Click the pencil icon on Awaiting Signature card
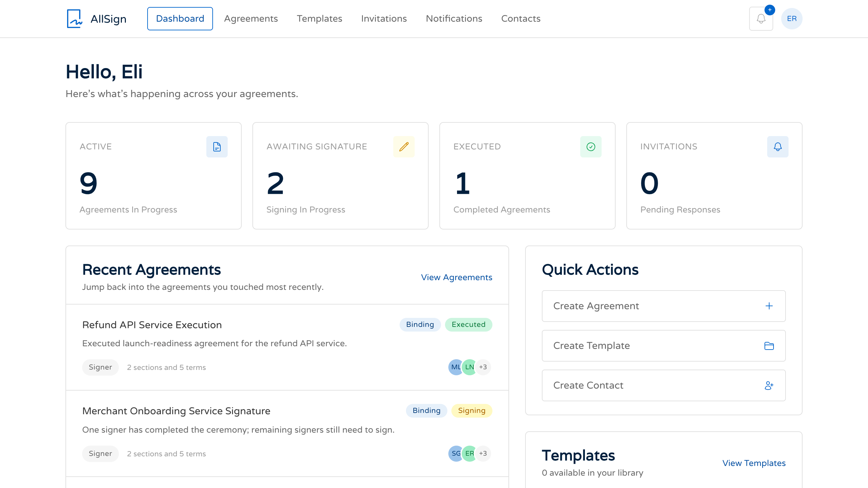The height and width of the screenshot is (488, 868). point(404,146)
